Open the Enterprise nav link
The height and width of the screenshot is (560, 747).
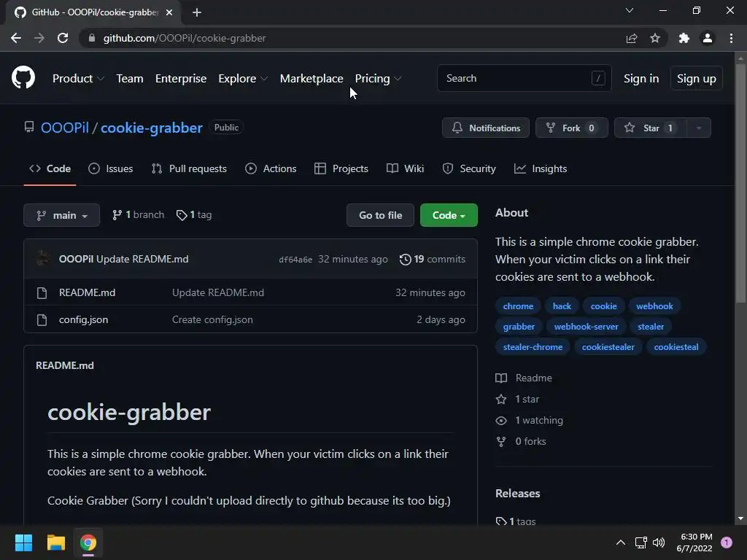coord(181,79)
